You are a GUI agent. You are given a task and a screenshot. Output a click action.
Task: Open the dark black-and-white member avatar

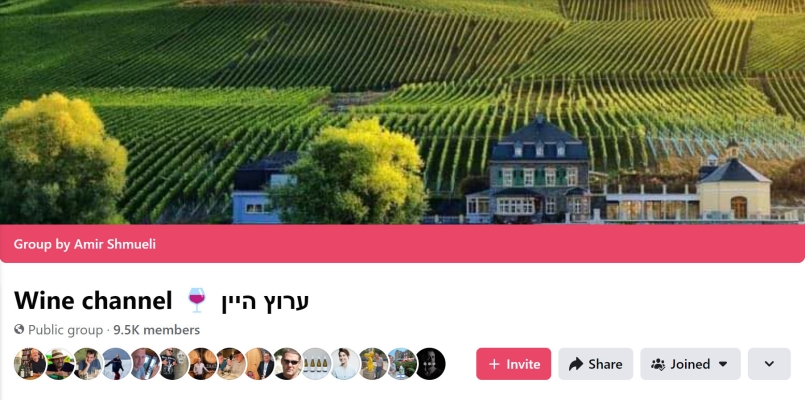click(x=430, y=364)
